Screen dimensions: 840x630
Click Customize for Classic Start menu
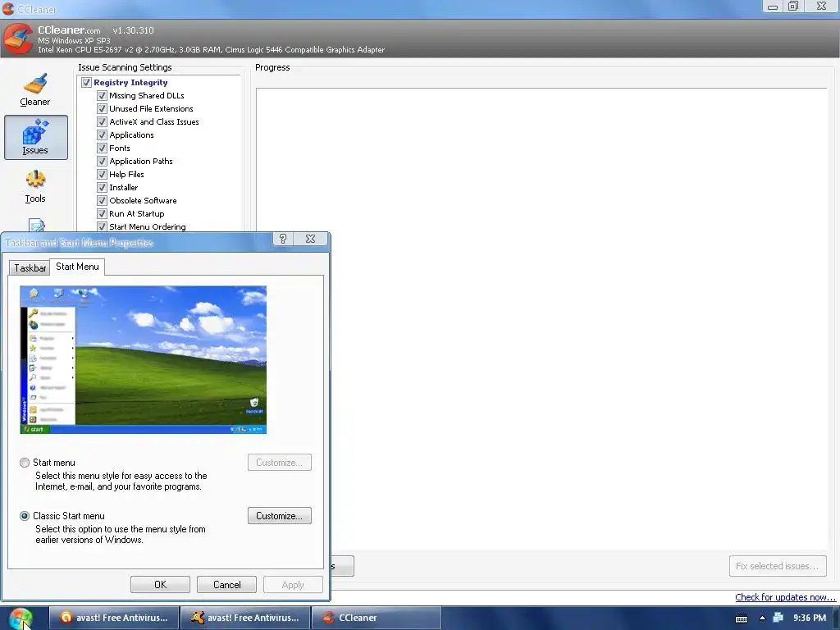[x=280, y=516]
